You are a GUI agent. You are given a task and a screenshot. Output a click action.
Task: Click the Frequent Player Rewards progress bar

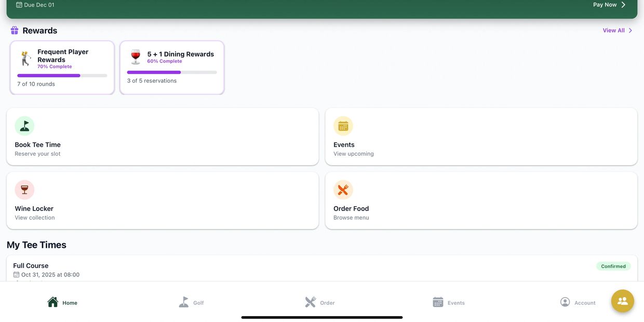pos(62,76)
